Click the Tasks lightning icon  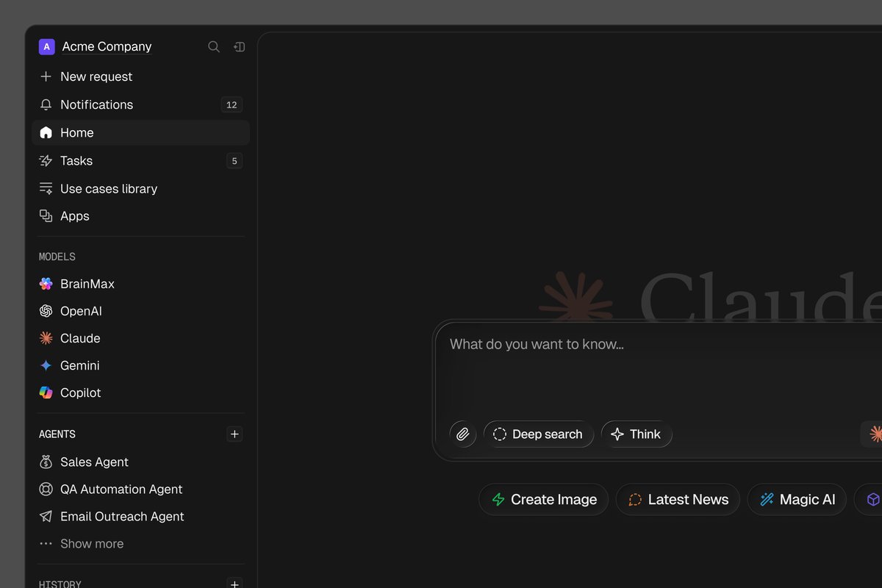(x=46, y=161)
